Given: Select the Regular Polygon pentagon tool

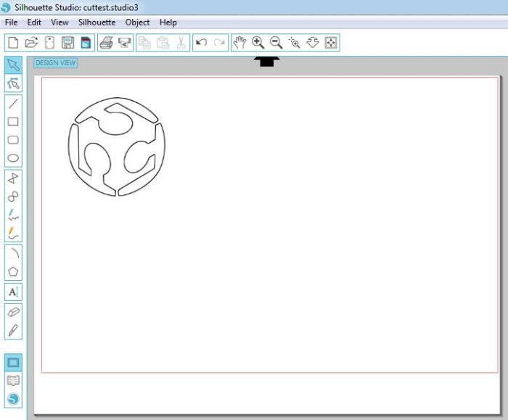Looking at the screenshot, I should 13,271.
